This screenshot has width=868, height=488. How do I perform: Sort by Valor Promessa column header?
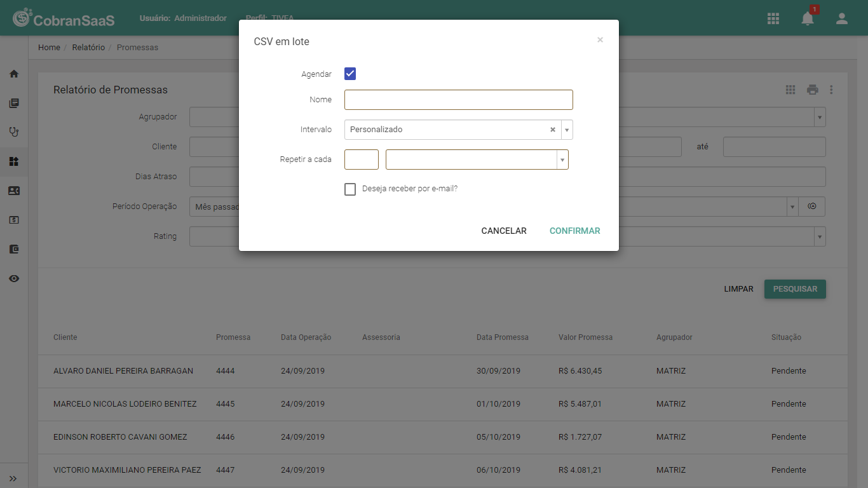coord(586,337)
